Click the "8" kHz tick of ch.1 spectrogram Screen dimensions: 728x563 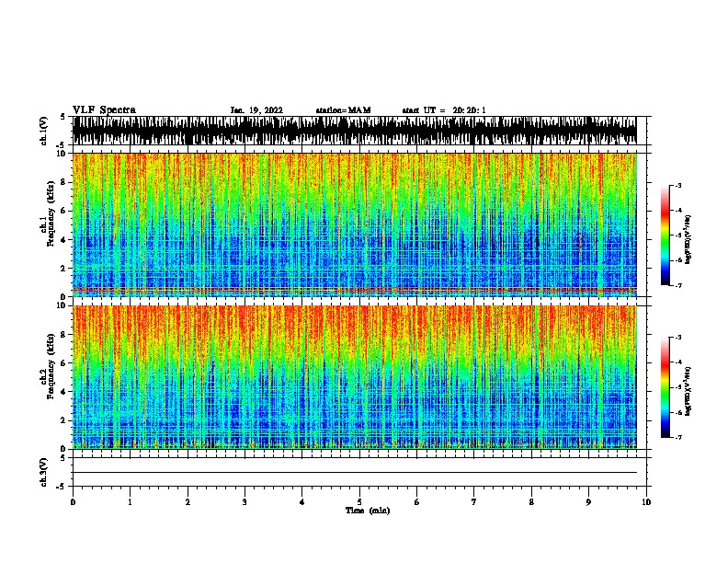[64, 182]
